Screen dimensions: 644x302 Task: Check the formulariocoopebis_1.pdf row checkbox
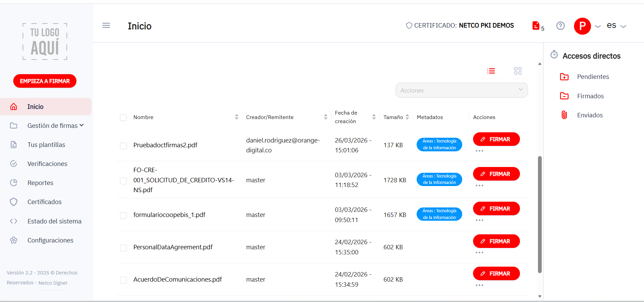[x=123, y=215]
